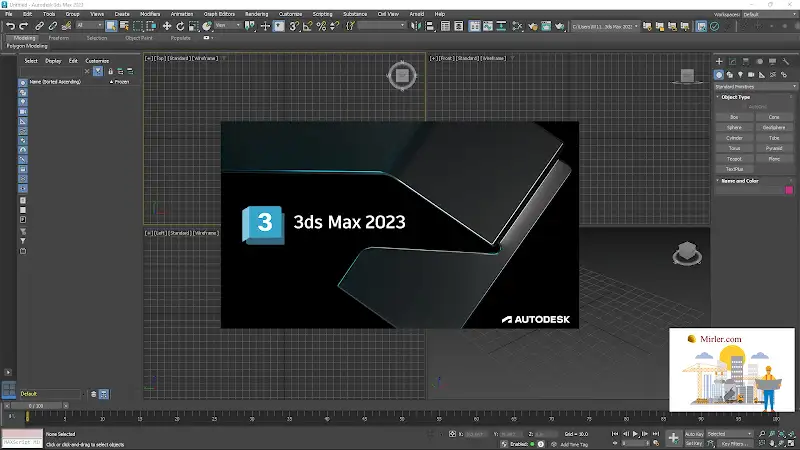Switch to the Object Paint ribbon tab

[x=139, y=38]
